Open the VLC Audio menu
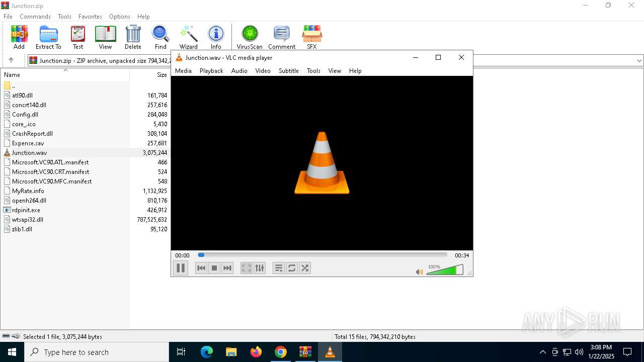The image size is (644, 362). tap(239, 71)
